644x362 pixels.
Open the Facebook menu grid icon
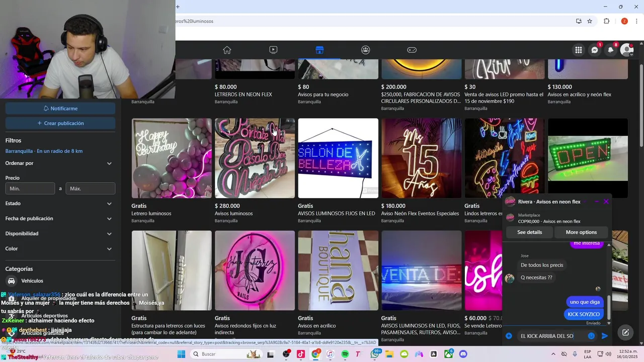point(579,50)
